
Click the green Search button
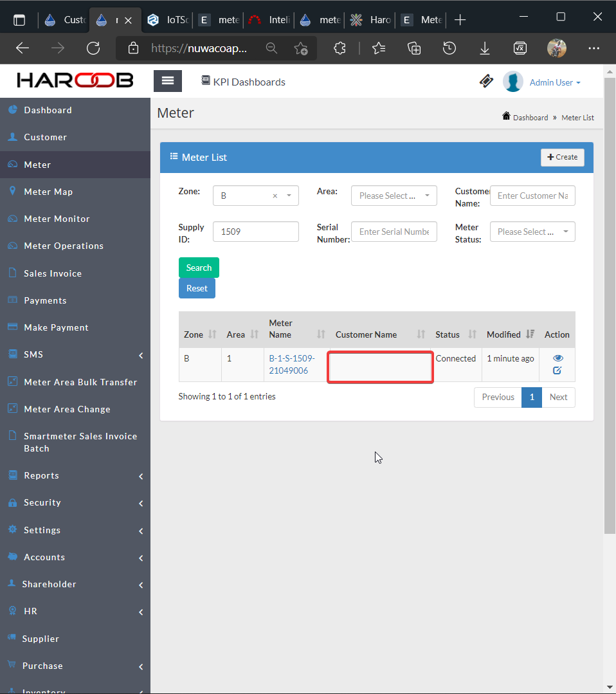tap(199, 268)
